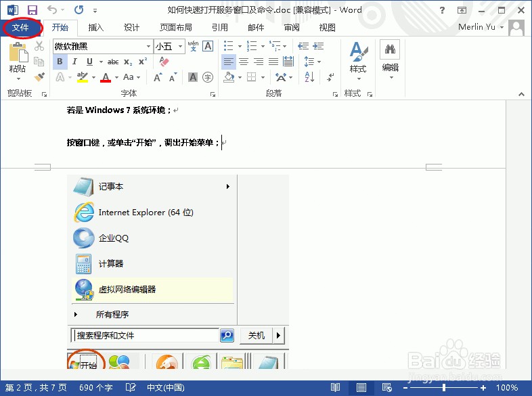Viewport: 532px width, 396px height.
Task: Toggle character shading A button
Action: pyautogui.click(x=193, y=77)
